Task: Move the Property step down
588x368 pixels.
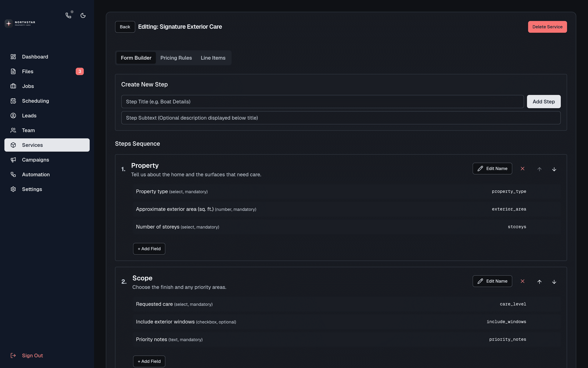Action: 554,169
